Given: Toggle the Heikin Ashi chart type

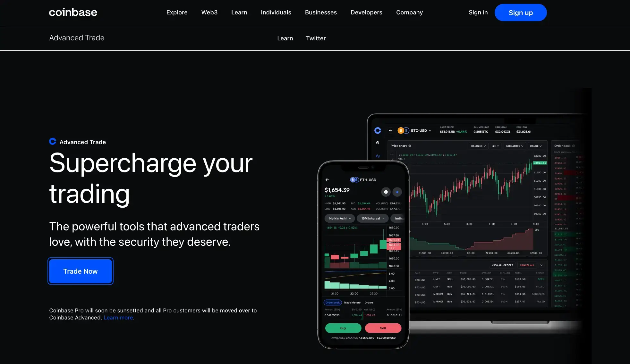Looking at the screenshot, I should point(339,219).
